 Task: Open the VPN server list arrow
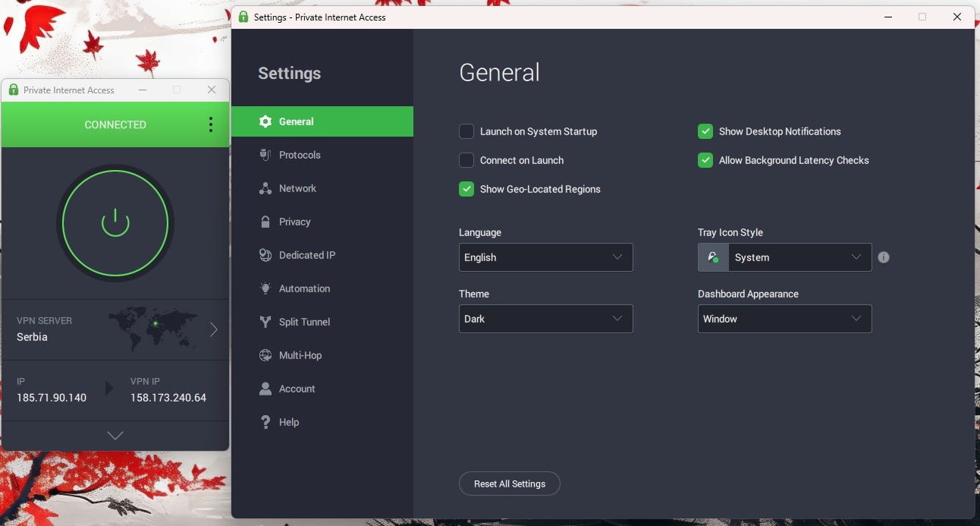213,329
